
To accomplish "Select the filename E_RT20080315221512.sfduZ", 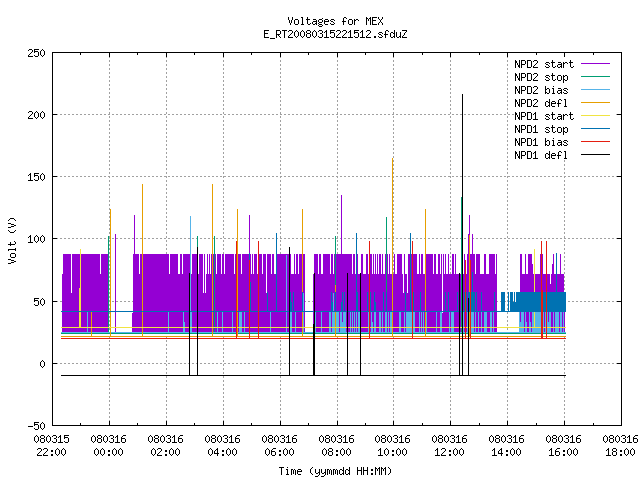I will [335, 34].
